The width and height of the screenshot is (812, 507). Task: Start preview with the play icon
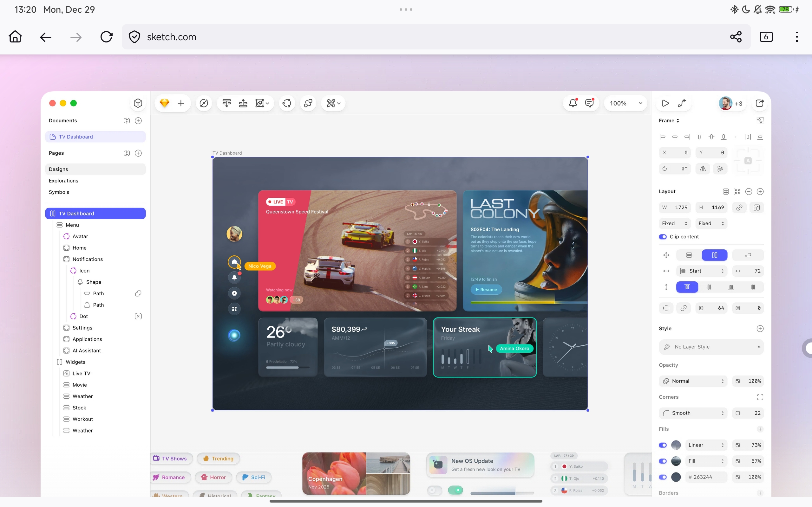point(665,103)
